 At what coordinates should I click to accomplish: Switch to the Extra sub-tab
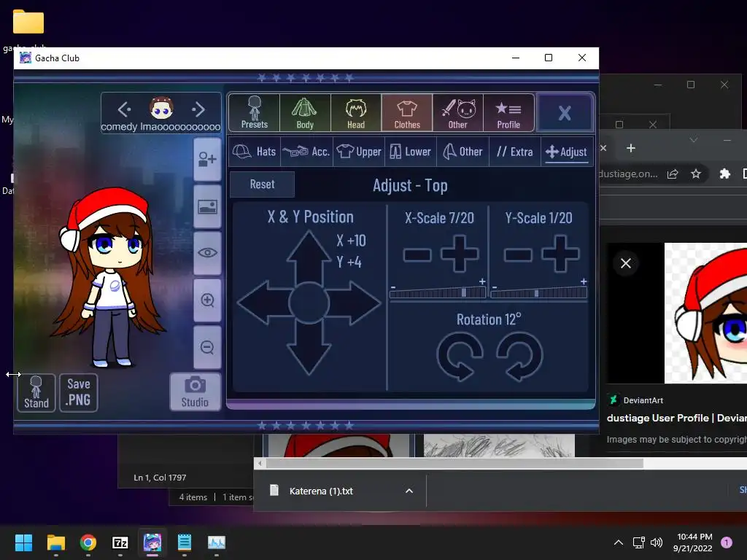(514, 152)
